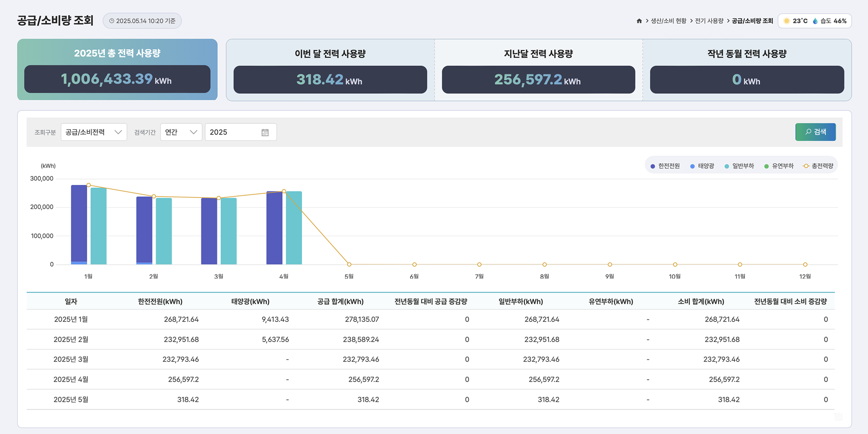Click the blue color dot beside 태양광
Screen dimensions: 868x434
pos(692,166)
